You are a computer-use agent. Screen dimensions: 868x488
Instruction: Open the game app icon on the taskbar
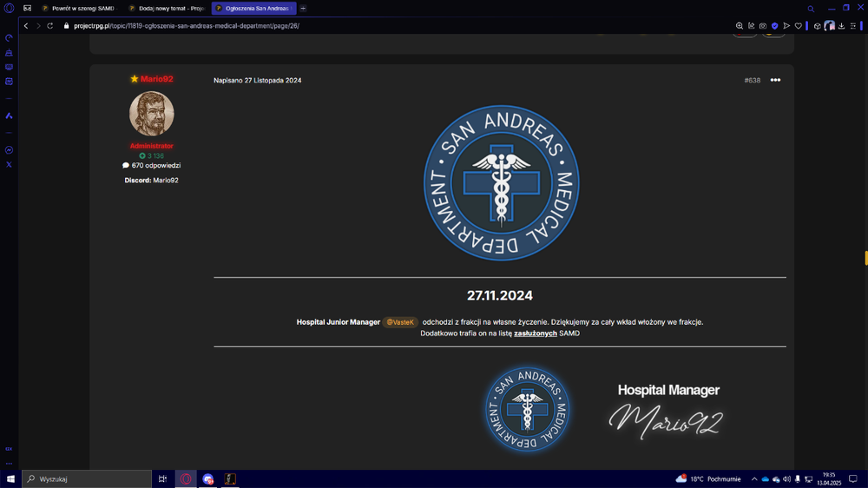(x=230, y=478)
